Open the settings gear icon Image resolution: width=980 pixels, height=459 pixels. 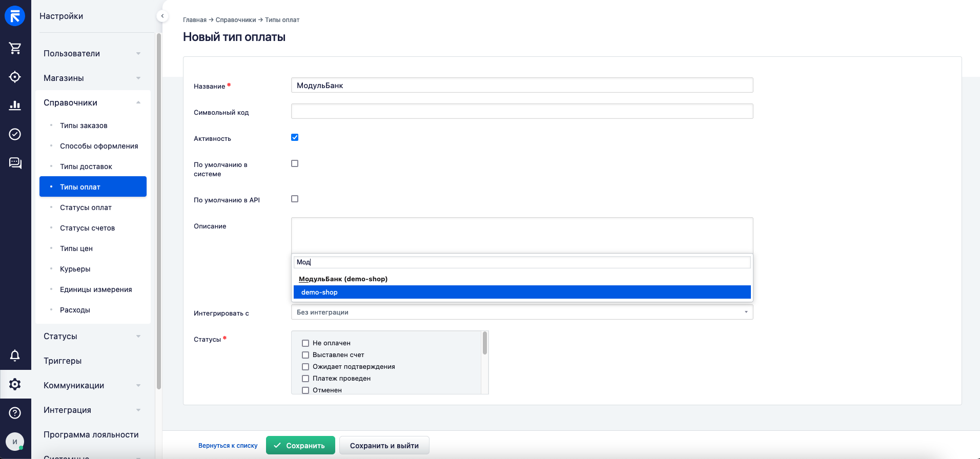15,384
